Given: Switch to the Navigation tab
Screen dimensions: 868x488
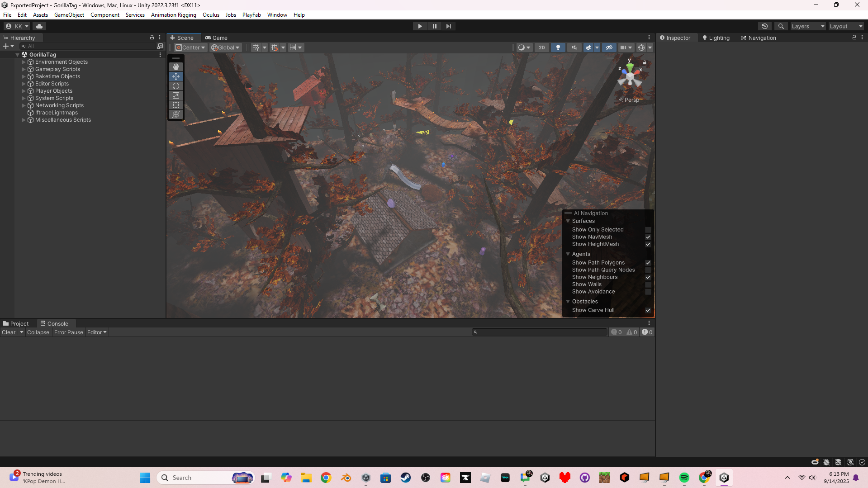Looking at the screenshot, I should coord(759,38).
